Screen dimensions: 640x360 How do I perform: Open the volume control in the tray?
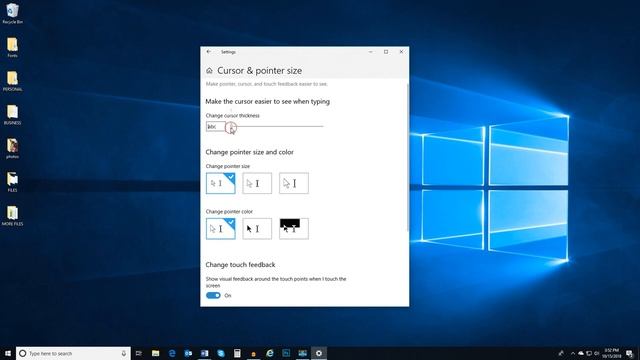[597, 353]
